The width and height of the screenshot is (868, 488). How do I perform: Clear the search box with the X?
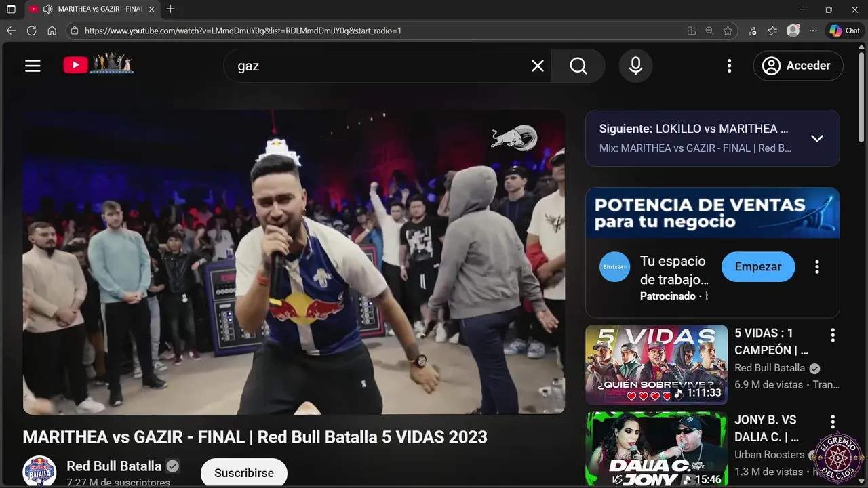(x=538, y=66)
